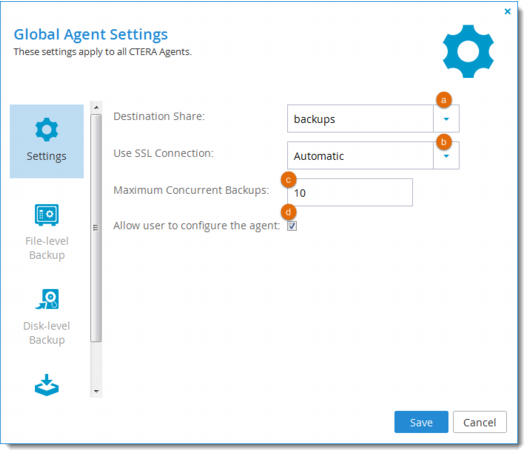The image size is (530, 455).
Task: Close the dialog with the X button
Action: click(x=507, y=11)
